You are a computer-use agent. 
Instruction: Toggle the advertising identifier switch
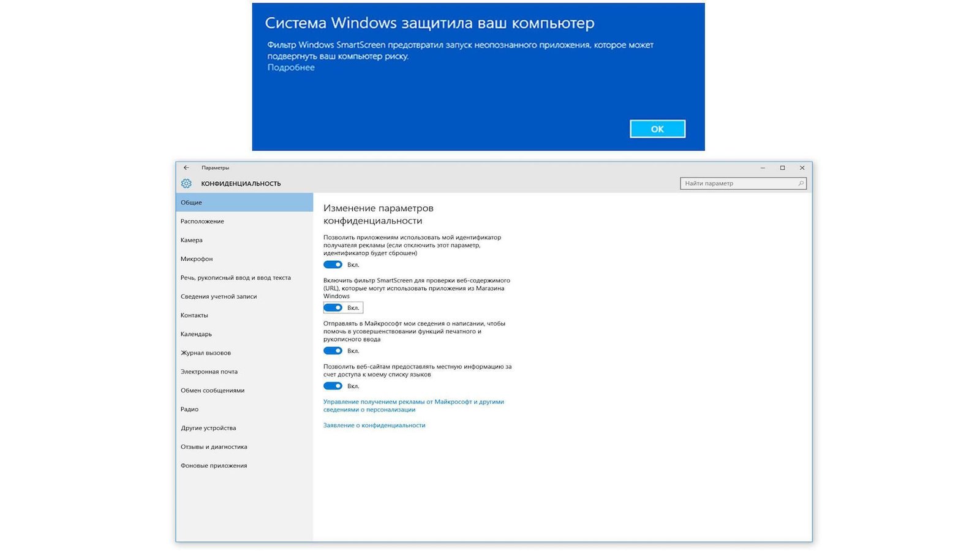click(x=333, y=264)
